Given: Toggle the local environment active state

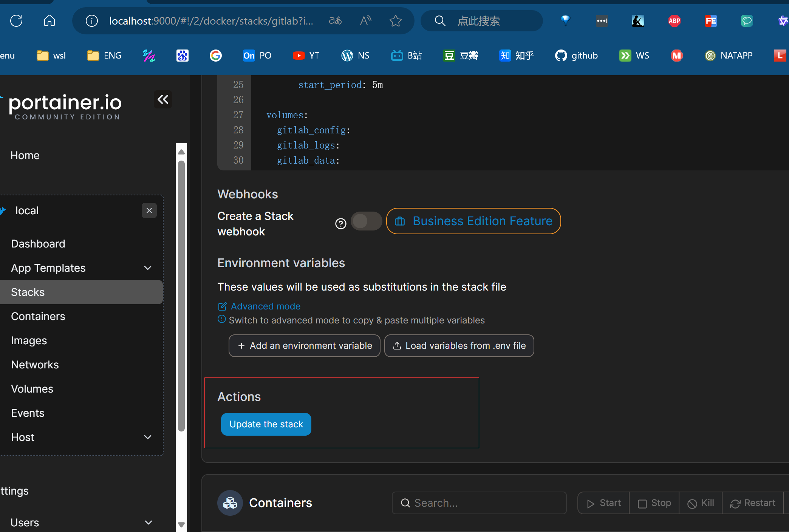Looking at the screenshot, I should 149,210.
